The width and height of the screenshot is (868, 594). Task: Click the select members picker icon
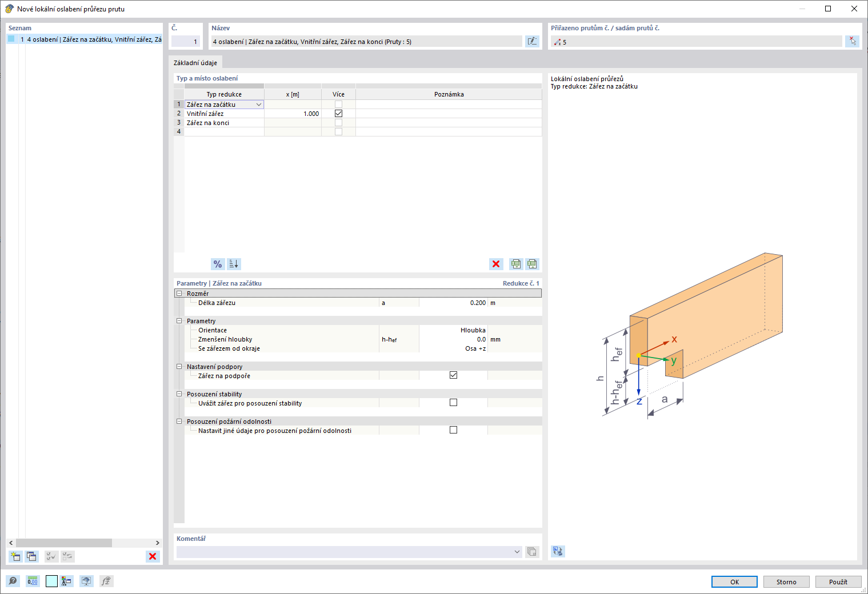[852, 41]
